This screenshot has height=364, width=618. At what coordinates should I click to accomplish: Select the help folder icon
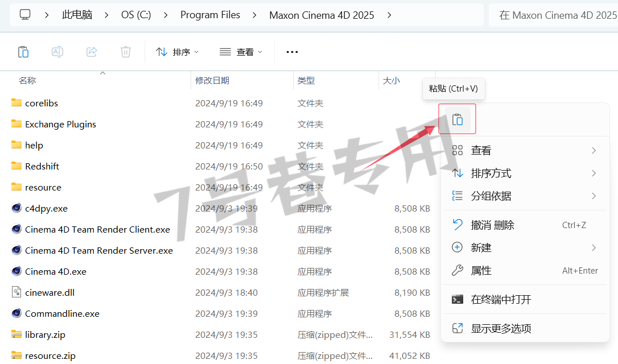click(x=17, y=145)
